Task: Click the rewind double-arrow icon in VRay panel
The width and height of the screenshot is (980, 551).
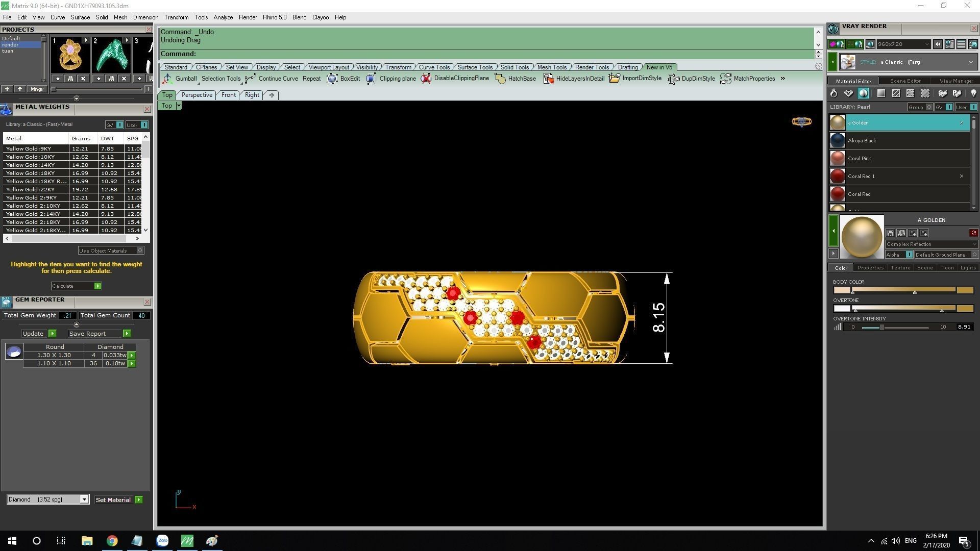Action: tap(938, 44)
